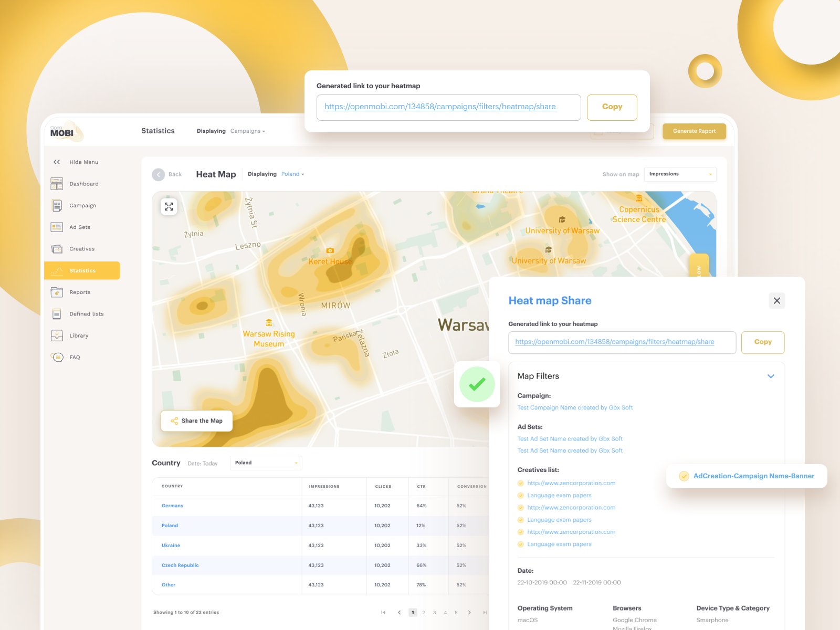Collapse the Map Filters section
840x630 pixels.
point(771,376)
